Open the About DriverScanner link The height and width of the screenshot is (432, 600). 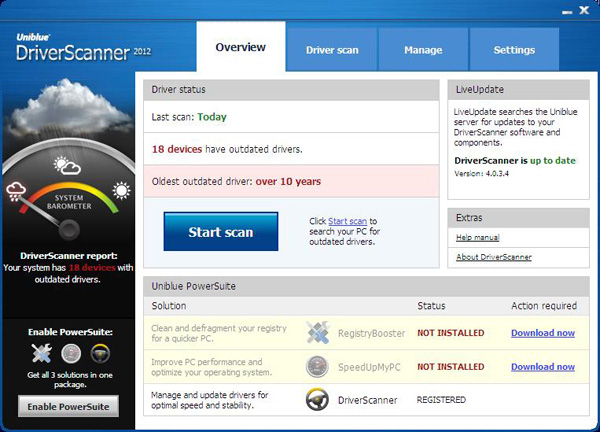493,257
